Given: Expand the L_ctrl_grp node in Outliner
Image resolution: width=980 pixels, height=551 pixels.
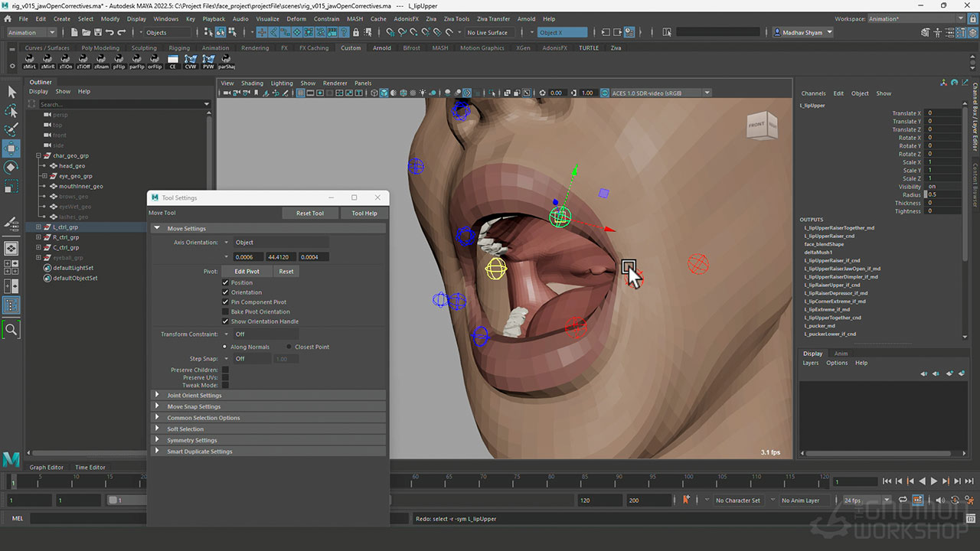Looking at the screenshot, I should [x=38, y=227].
